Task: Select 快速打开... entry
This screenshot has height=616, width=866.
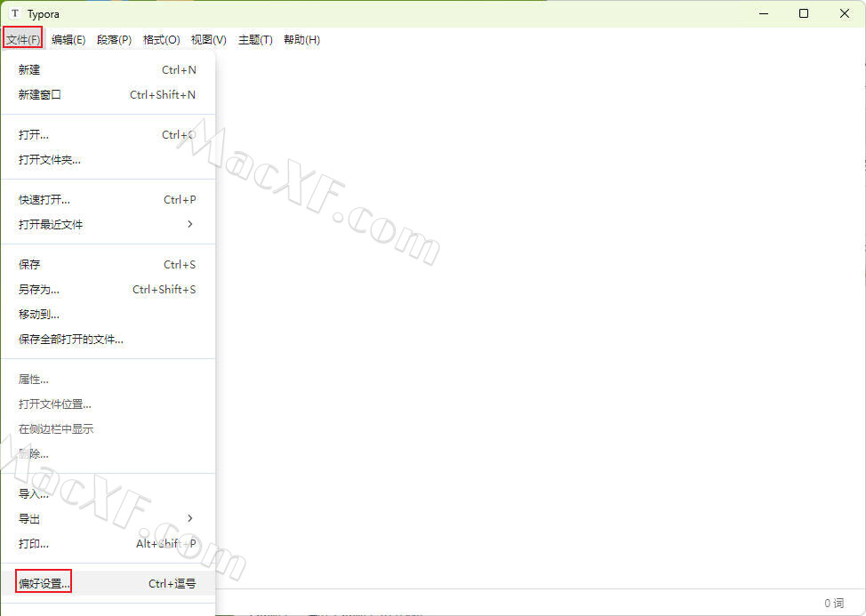Action: 108,200
